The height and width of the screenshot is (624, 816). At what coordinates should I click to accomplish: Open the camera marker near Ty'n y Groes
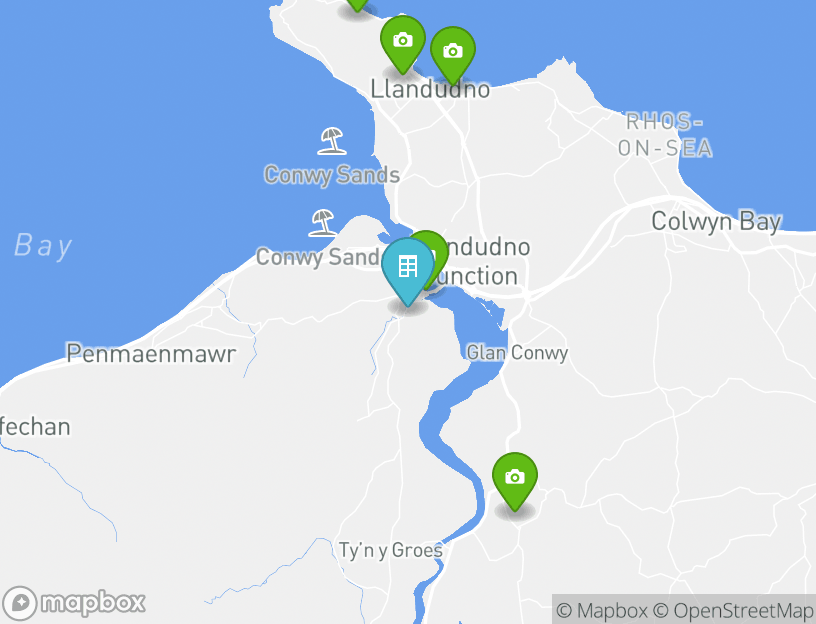click(x=515, y=481)
